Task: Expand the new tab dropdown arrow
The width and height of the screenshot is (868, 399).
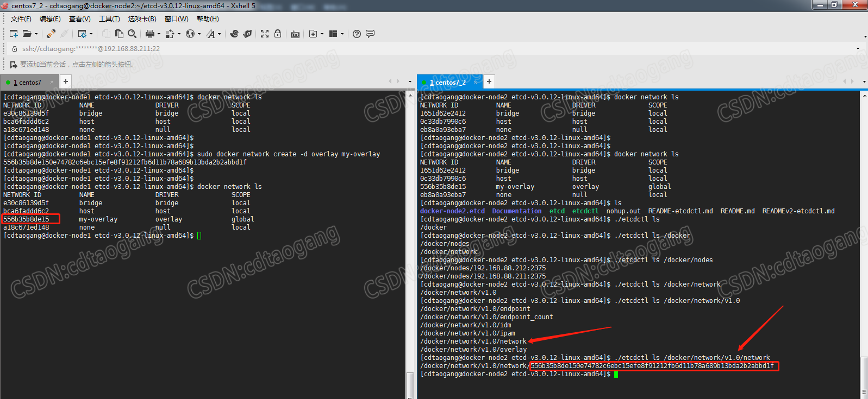Action: pos(322,34)
